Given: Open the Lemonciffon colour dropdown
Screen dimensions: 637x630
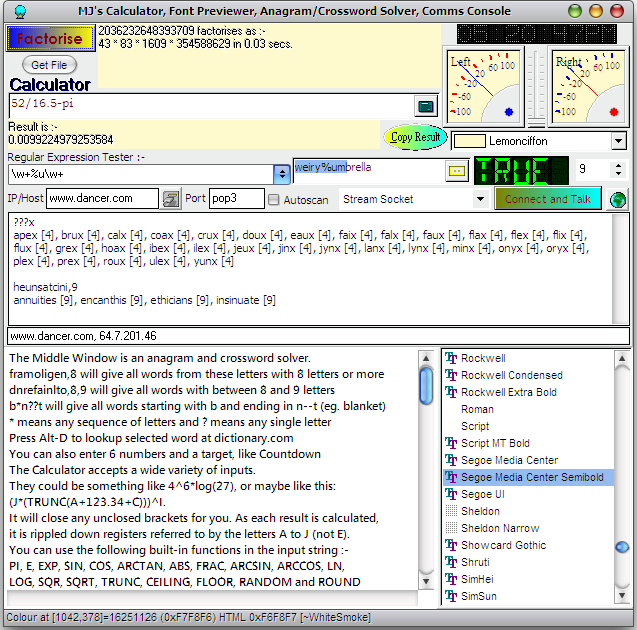Looking at the screenshot, I should [618, 141].
